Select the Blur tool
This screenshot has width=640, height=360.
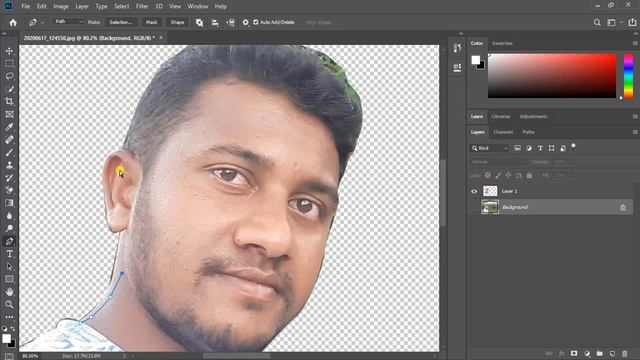click(x=9, y=216)
